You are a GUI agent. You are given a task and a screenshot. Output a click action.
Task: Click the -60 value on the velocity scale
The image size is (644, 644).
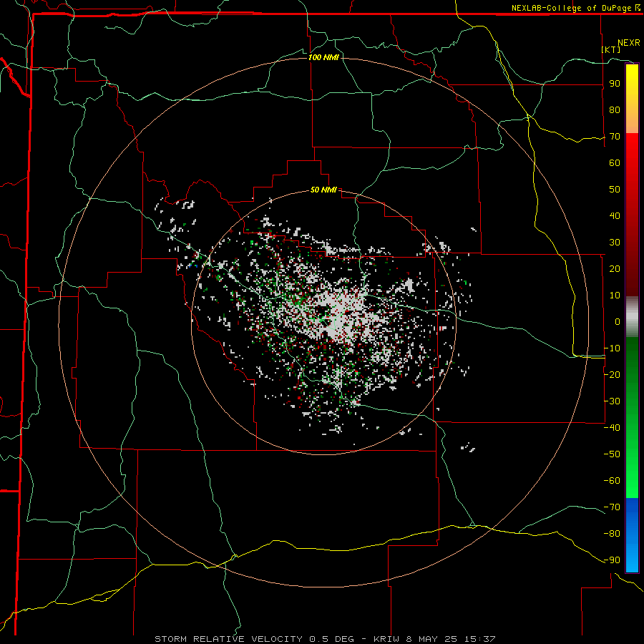pyautogui.click(x=612, y=481)
